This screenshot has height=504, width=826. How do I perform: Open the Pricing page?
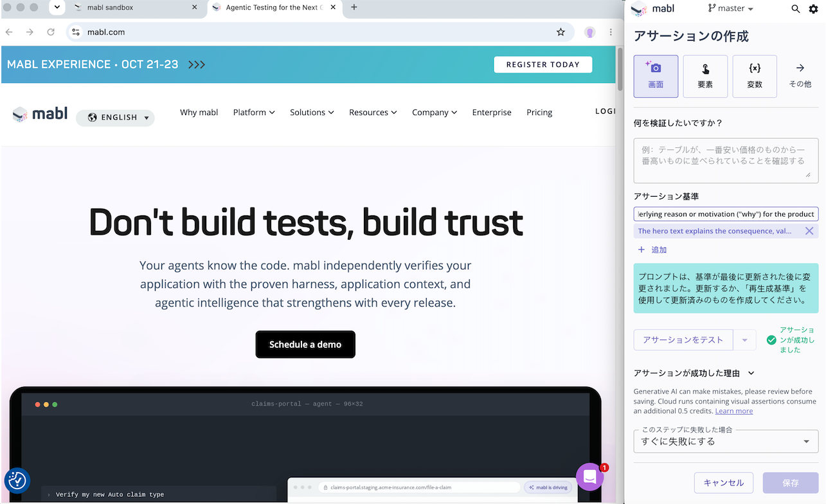pyautogui.click(x=539, y=113)
